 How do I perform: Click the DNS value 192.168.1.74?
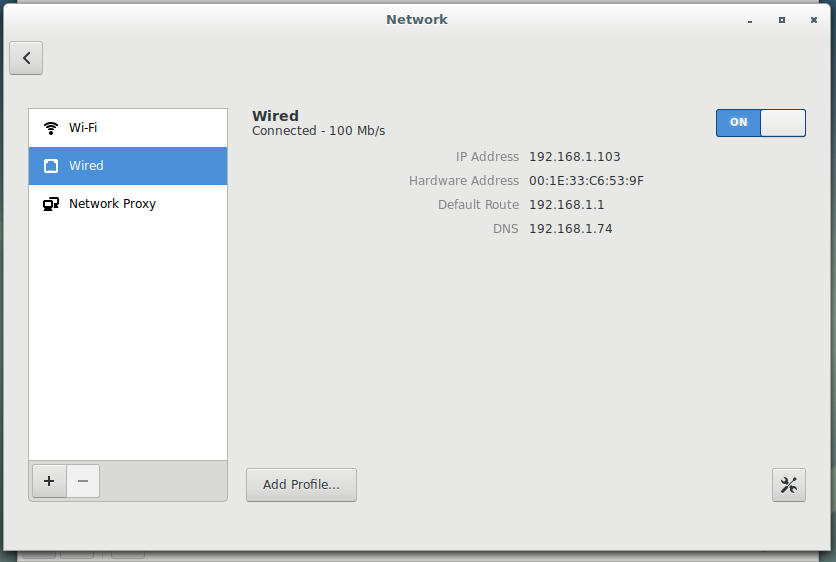[570, 229]
